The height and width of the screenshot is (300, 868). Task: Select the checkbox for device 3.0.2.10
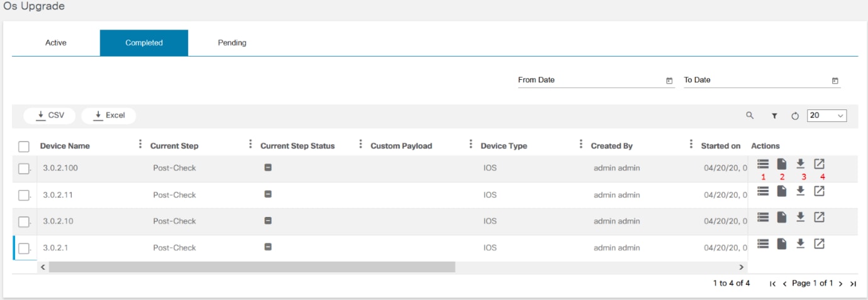[x=24, y=221]
